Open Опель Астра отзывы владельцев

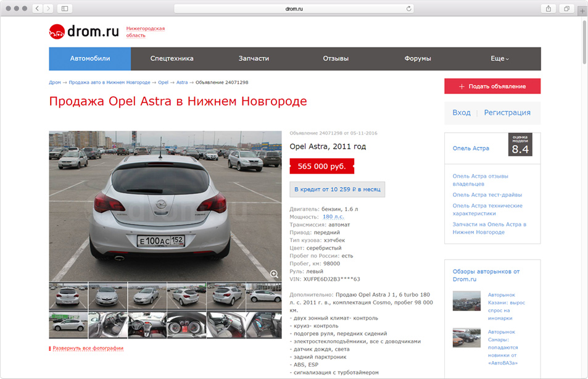(x=481, y=180)
